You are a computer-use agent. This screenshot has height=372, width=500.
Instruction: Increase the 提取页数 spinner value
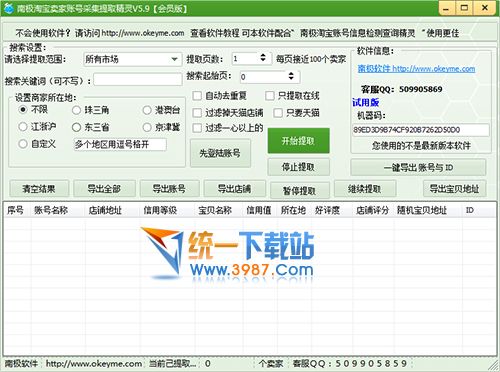coord(263,55)
